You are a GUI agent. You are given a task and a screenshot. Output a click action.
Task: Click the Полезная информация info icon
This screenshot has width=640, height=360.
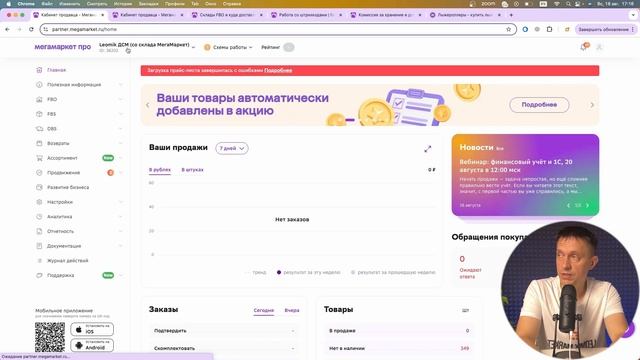coord(39,85)
